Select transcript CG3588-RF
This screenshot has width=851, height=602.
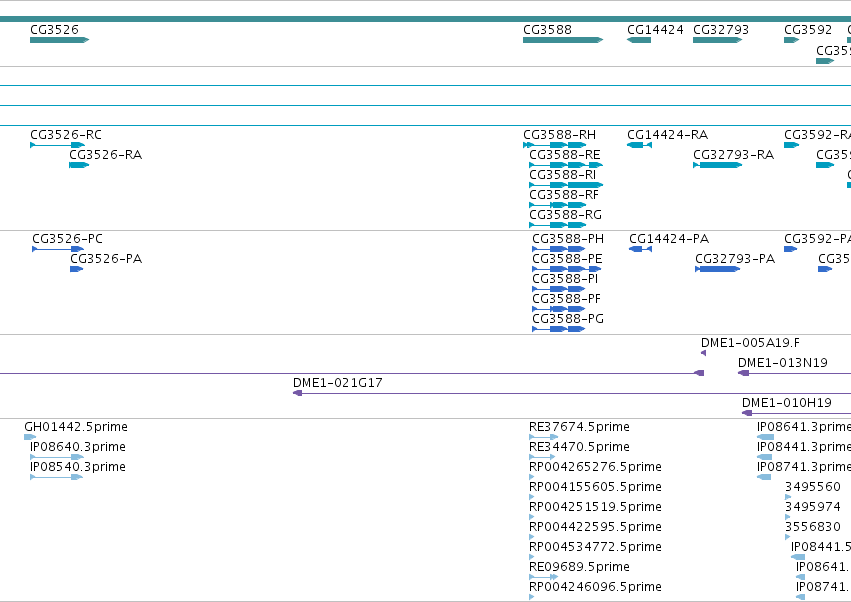(557, 205)
